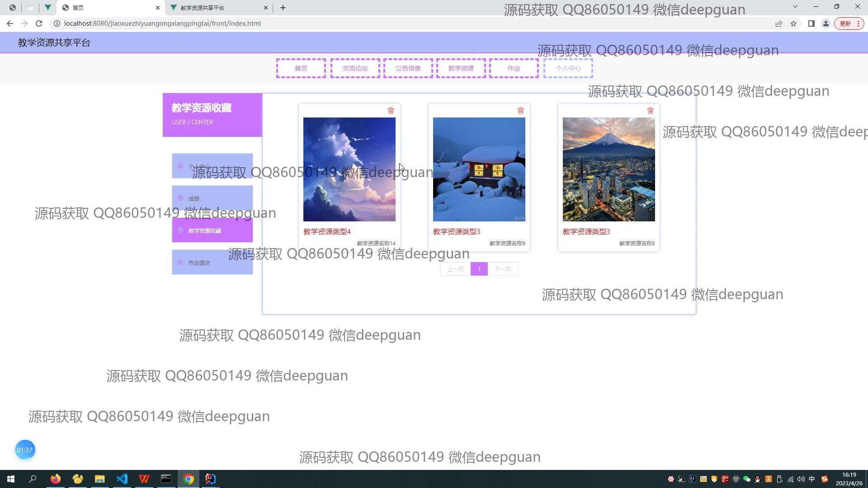Image resolution: width=868 pixels, height=488 pixels.
Task: Open 作业 in the navigation bar
Action: [x=514, y=68]
